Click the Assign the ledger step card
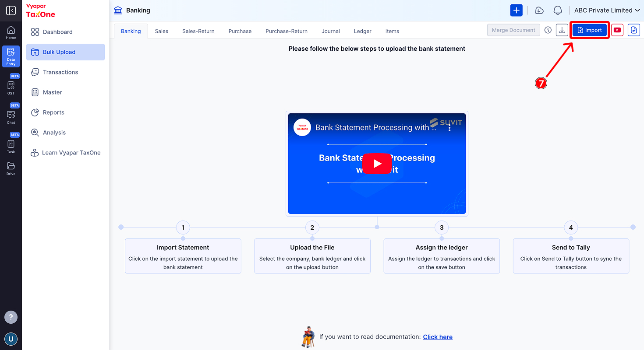The width and height of the screenshot is (644, 350). [x=442, y=256]
